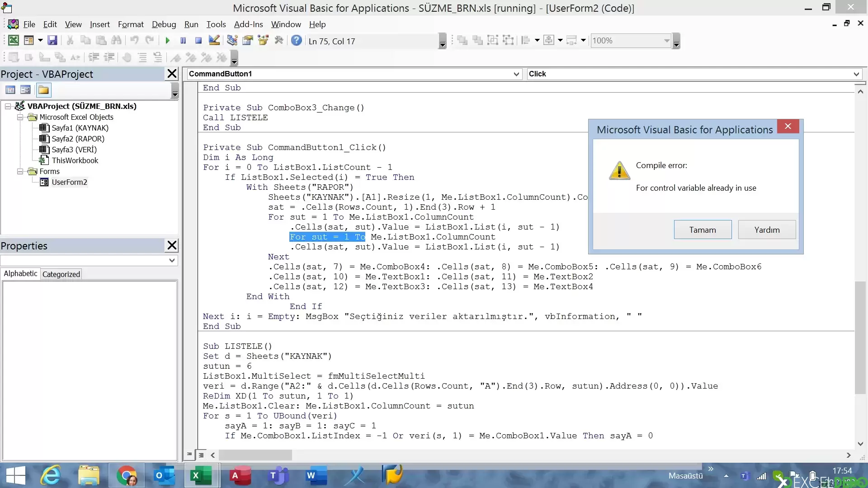Open the File menu

tap(29, 24)
